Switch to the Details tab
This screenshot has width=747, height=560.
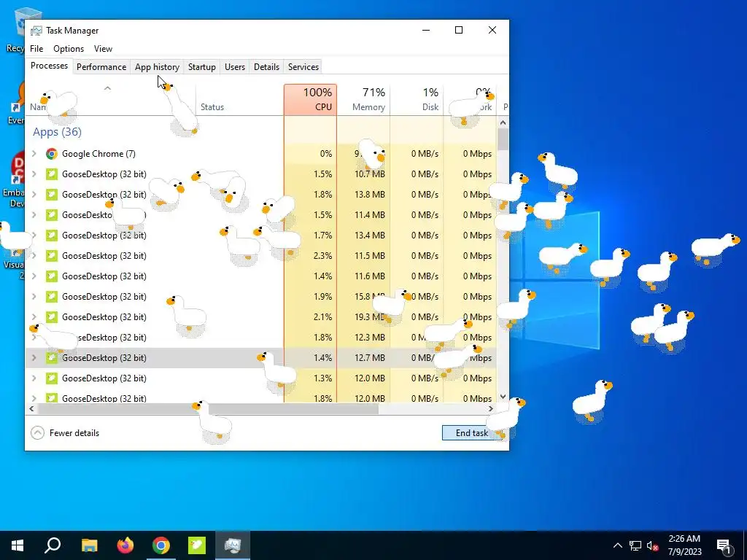click(x=266, y=67)
